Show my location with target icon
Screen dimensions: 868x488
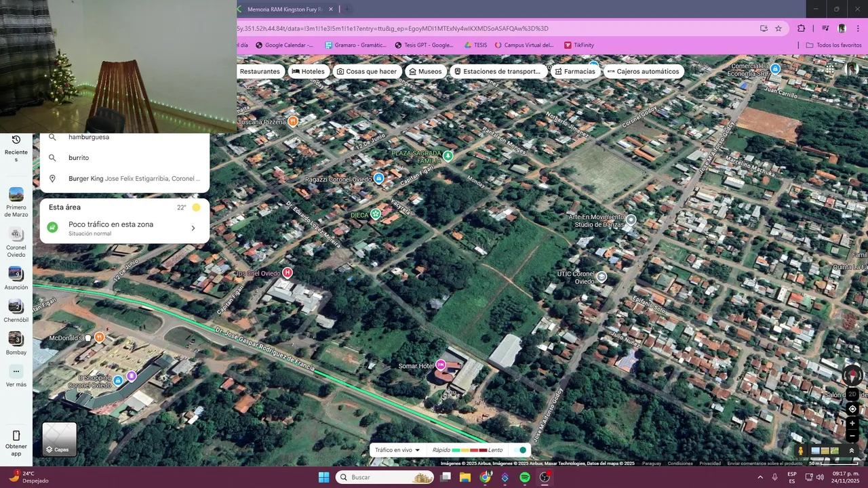pyautogui.click(x=852, y=409)
